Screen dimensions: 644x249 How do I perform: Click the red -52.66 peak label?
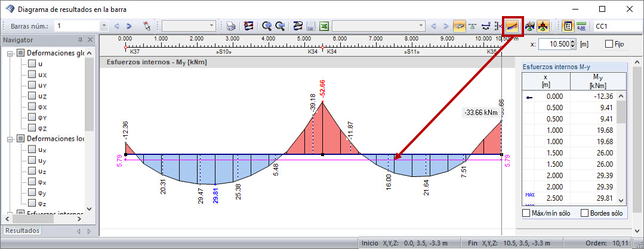tap(323, 89)
